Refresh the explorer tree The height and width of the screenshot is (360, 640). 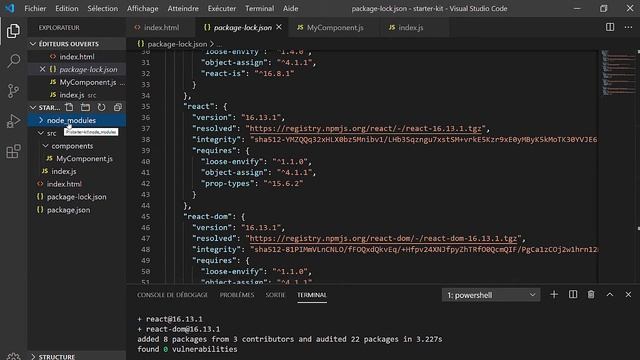101,107
